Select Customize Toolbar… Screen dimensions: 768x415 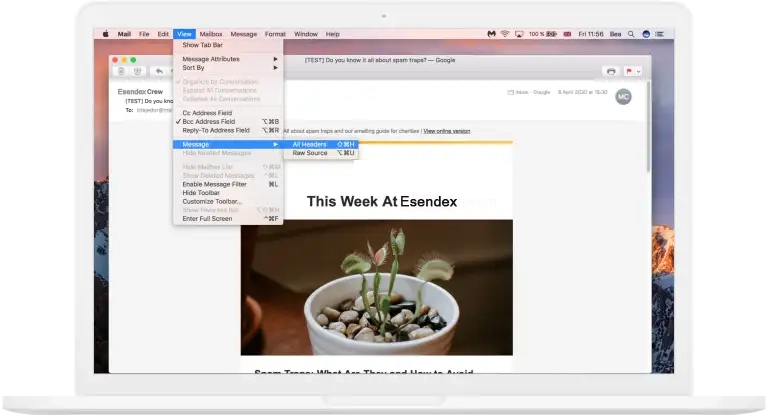pyautogui.click(x=228, y=201)
